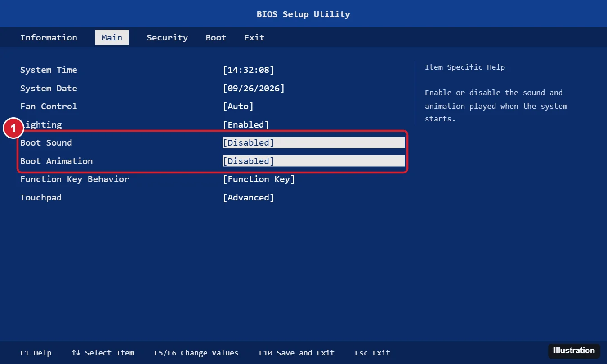The height and width of the screenshot is (364, 607).
Task: Click the BIOS Setup Utility title
Action: (x=303, y=14)
